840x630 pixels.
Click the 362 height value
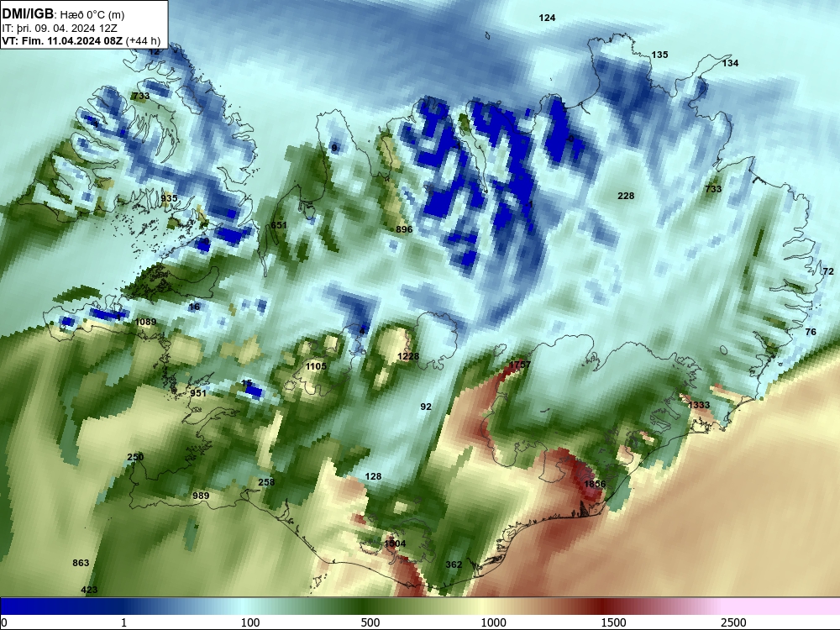[x=454, y=564]
